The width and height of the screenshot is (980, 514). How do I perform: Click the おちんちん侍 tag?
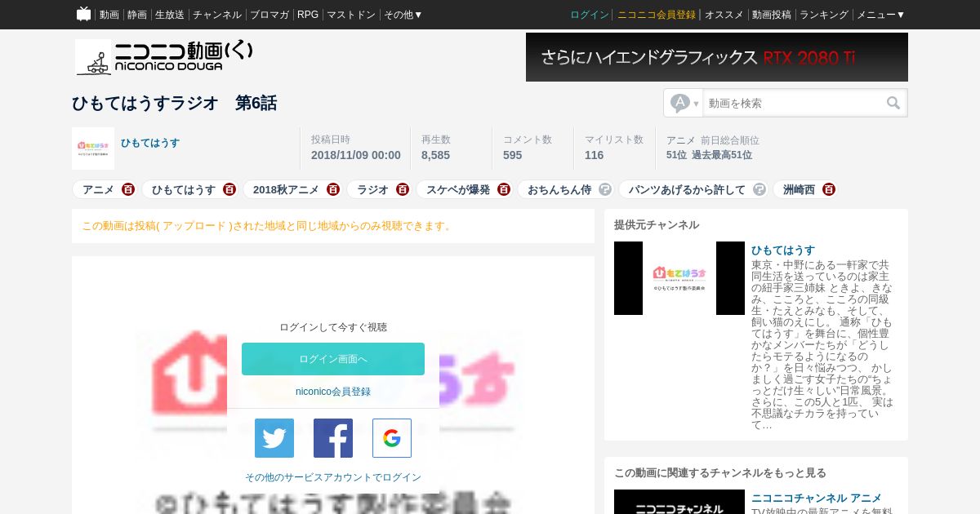[559, 189]
